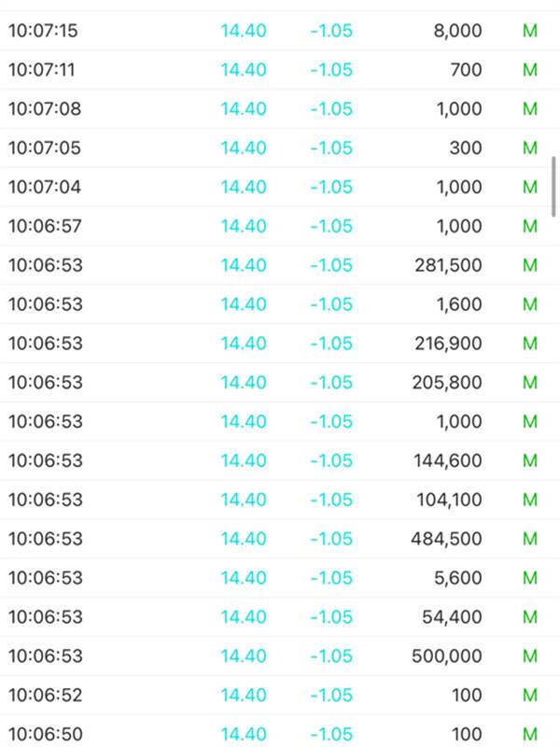Click the M marker in the 10:07:08 row
This screenshot has width=560, height=747.
(x=530, y=109)
